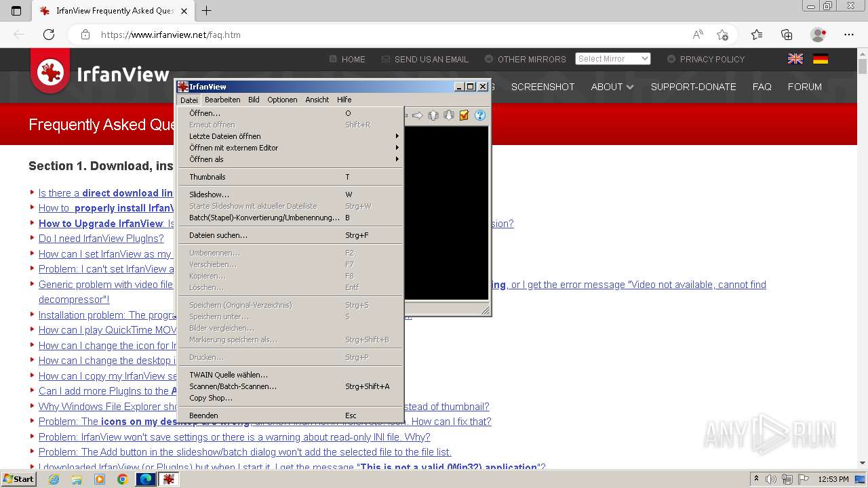Add this page to favorites star-plus icon
This screenshot has width=868, height=488.
(x=722, y=35)
